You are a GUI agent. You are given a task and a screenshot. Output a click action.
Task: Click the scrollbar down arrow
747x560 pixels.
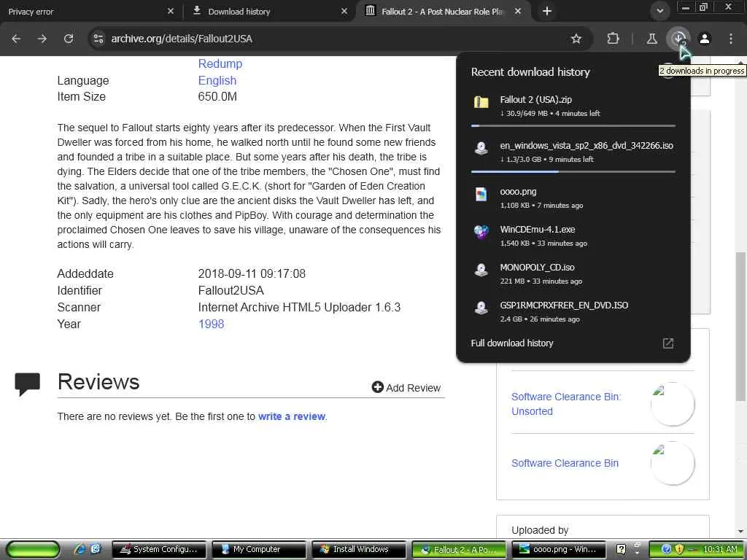[x=741, y=531]
